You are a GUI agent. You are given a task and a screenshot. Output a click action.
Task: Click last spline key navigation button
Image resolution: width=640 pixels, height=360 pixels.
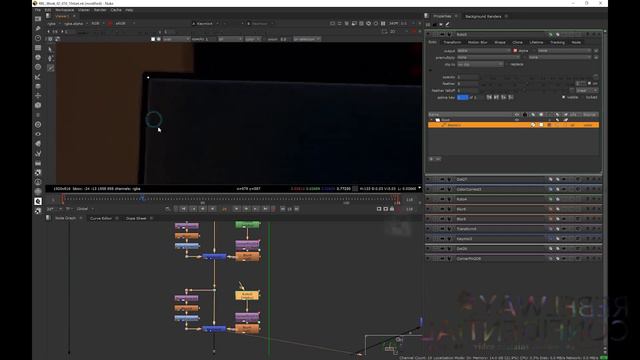(511, 97)
